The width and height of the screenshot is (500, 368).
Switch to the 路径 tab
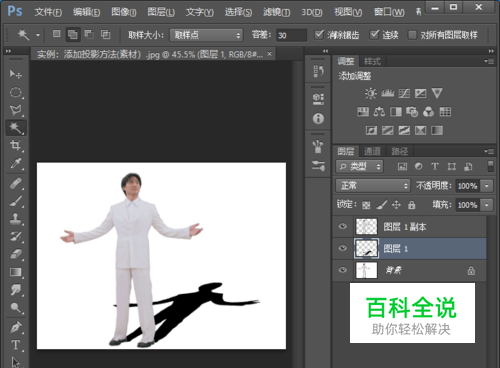click(399, 151)
